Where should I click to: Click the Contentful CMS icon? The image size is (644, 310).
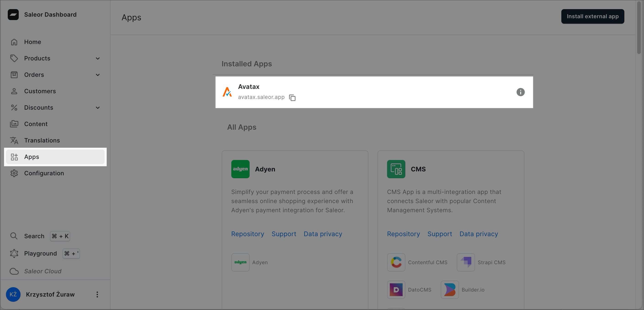[x=396, y=262]
